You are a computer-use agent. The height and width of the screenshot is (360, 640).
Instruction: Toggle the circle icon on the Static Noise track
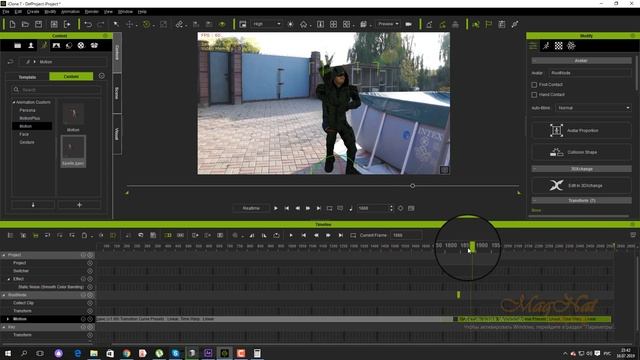[90, 287]
